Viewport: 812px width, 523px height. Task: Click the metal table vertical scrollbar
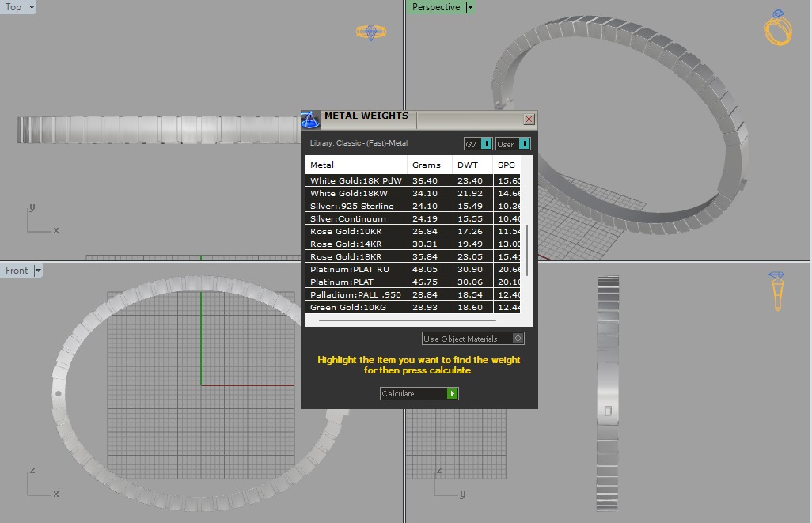[x=526, y=251]
